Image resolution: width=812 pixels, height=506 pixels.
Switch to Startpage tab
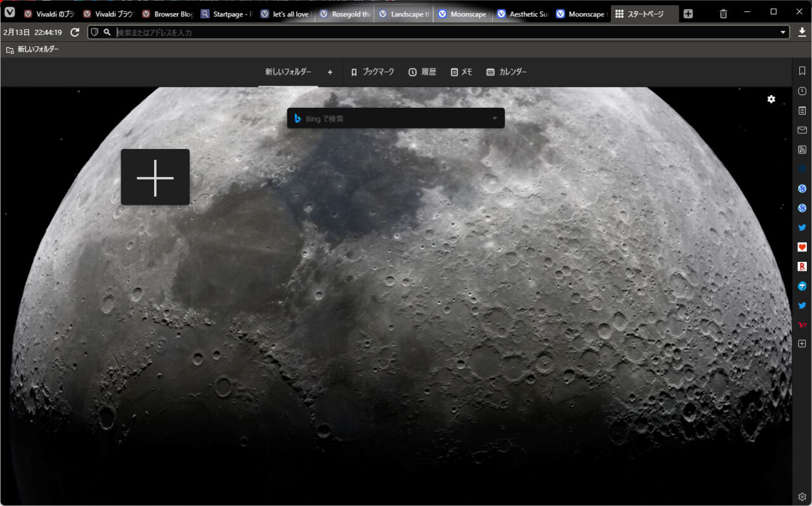point(226,14)
